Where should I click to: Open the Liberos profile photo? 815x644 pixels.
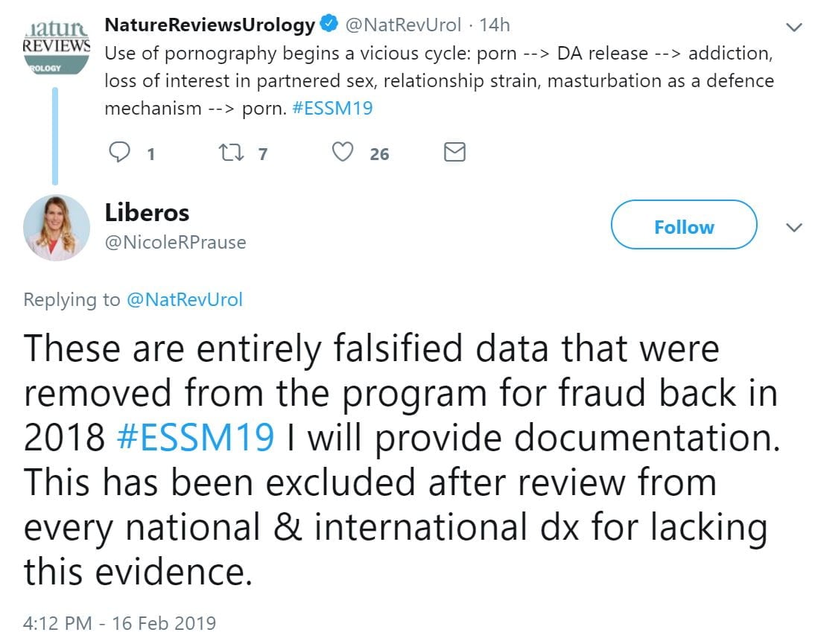coord(57,228)
